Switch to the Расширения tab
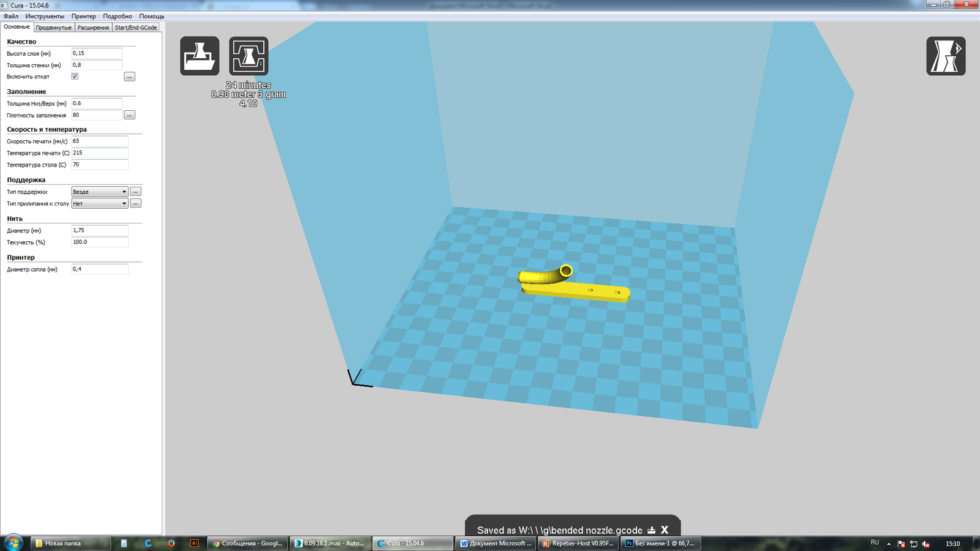This screenshot has width=980, height=551. coord(93,28)
